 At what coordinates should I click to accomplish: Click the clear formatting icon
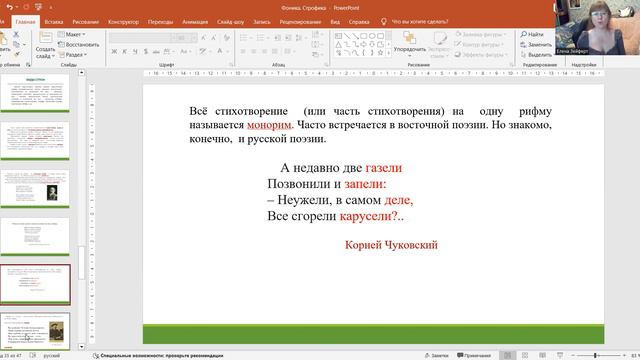[x=227, y=38]
